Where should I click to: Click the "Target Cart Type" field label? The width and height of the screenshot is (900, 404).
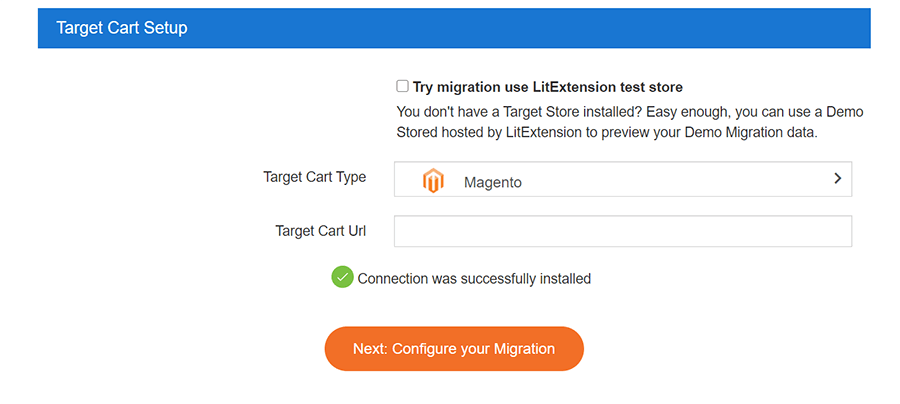click(x=314, y=177)
